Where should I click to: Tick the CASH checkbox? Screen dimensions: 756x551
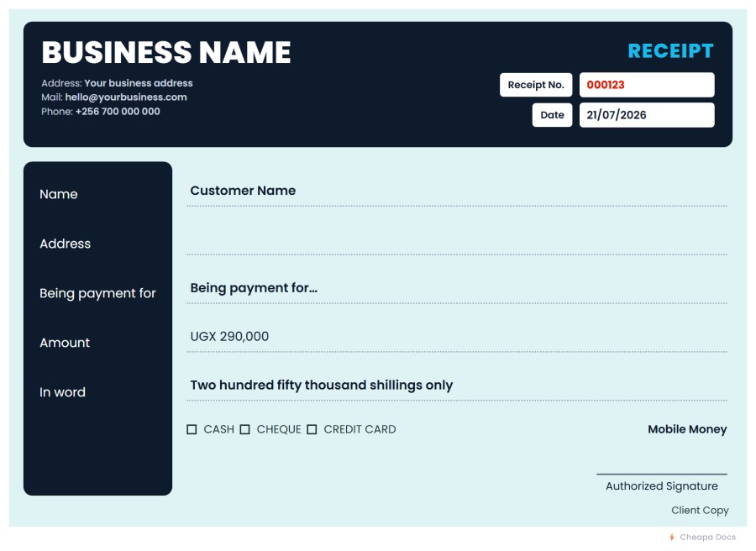tap(192, 429)
